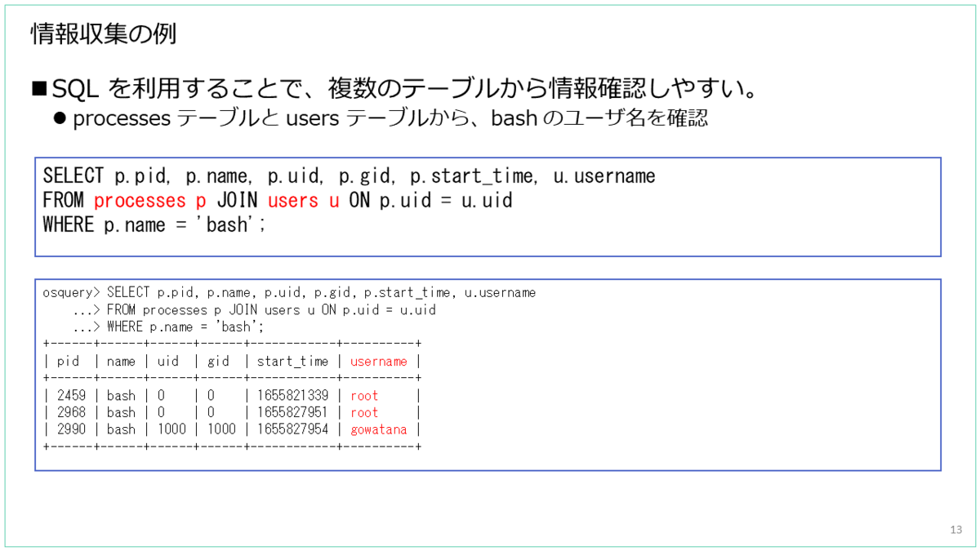Screen dimensions: 980x551
Task: Click the page number 13
Action: (956, 529)
